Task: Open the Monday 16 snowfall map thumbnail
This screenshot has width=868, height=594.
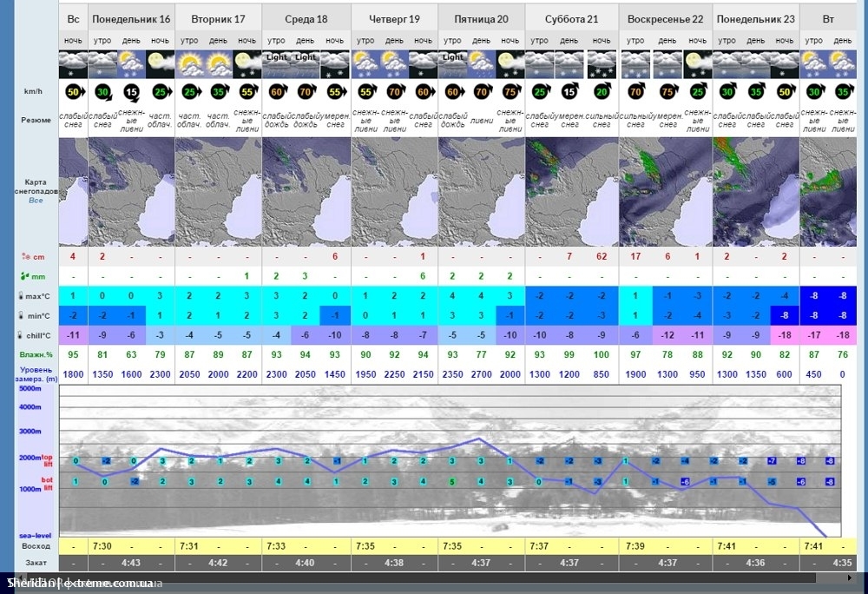Action: point(131,181)
